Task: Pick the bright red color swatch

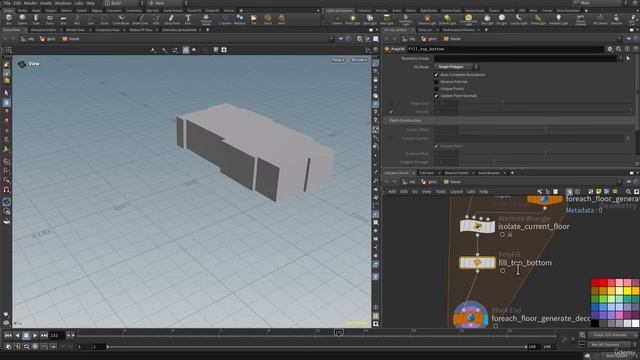Action: pyautogui.click(x=603, y=283)
